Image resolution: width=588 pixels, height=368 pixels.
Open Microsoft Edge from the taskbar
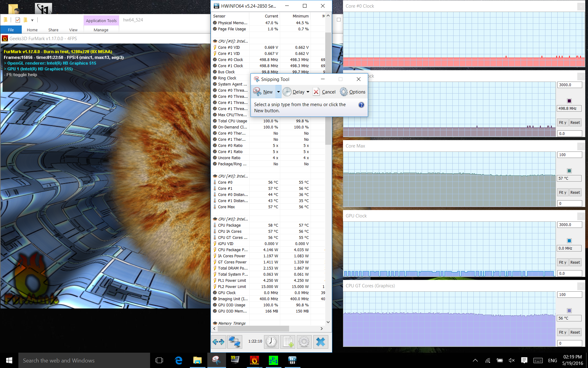click(x=179, y=360)
